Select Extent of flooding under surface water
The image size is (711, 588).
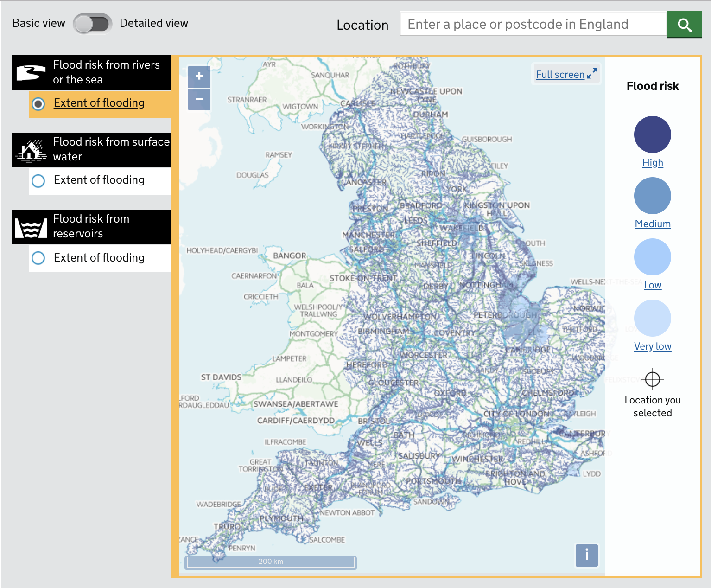(38, 181)
